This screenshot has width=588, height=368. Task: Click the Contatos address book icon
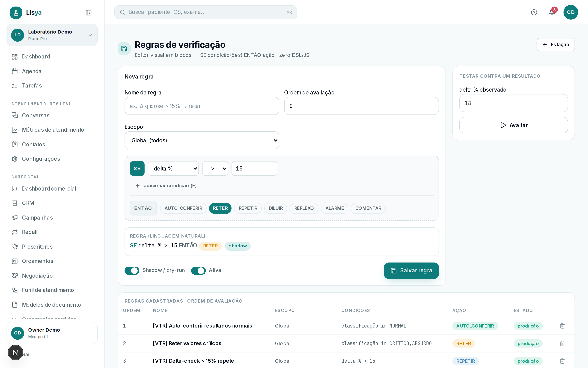(x=14, y=145)
